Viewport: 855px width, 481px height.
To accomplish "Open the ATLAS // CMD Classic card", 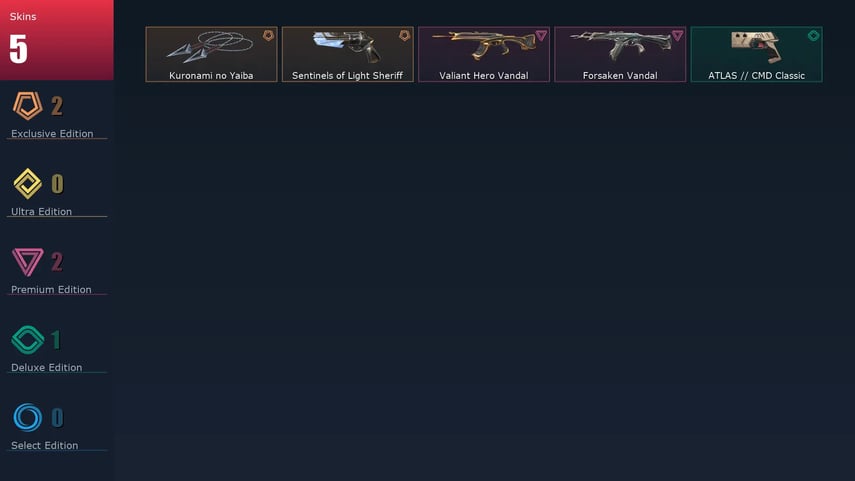I will pos(757,55).
